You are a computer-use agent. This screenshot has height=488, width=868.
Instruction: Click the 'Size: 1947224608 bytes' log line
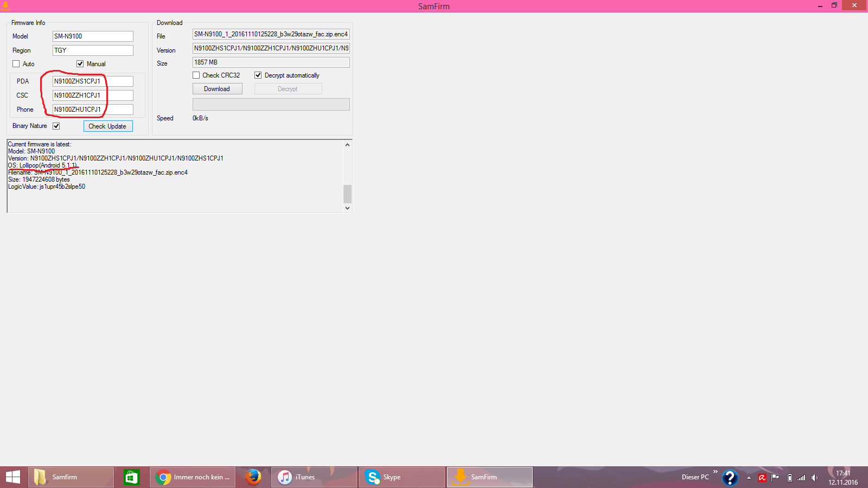pyautogui.click(x=39, y=179)
